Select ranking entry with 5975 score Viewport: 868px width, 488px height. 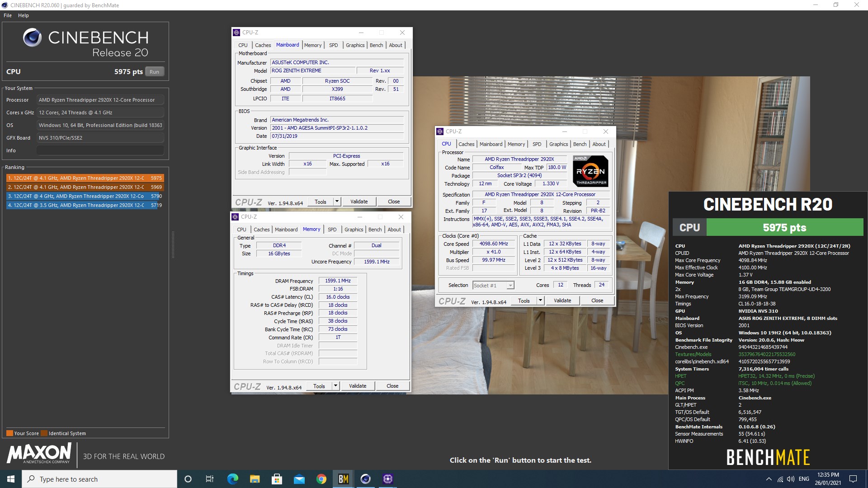85,178
